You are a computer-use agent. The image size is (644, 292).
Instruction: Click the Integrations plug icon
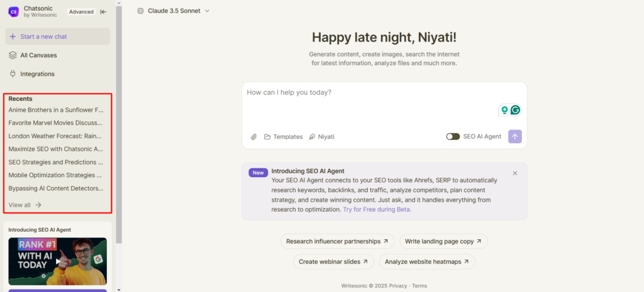13,74
